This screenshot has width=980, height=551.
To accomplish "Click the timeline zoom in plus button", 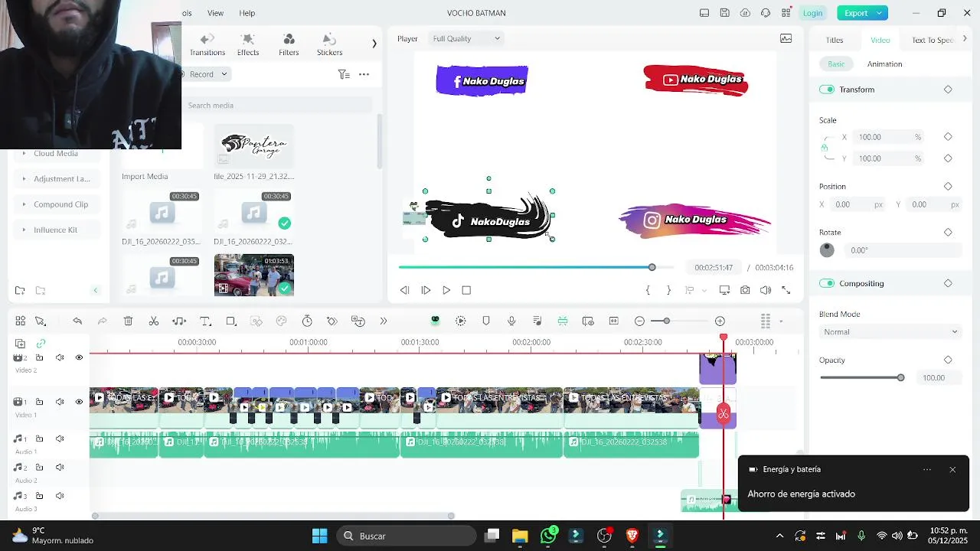I will click(720, 321).
